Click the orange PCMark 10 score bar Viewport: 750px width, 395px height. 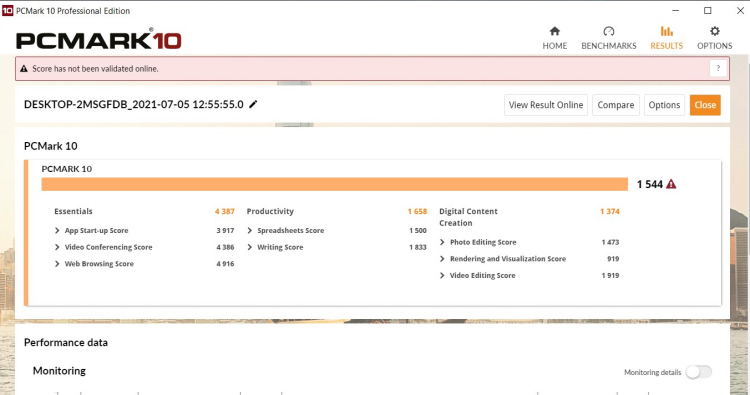[334, 184]
